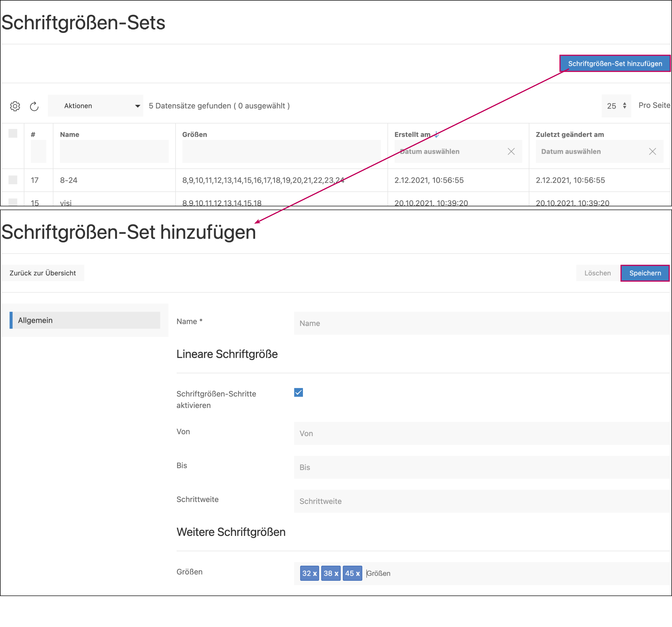Open the Aktionen dropdown

point(95,106)
